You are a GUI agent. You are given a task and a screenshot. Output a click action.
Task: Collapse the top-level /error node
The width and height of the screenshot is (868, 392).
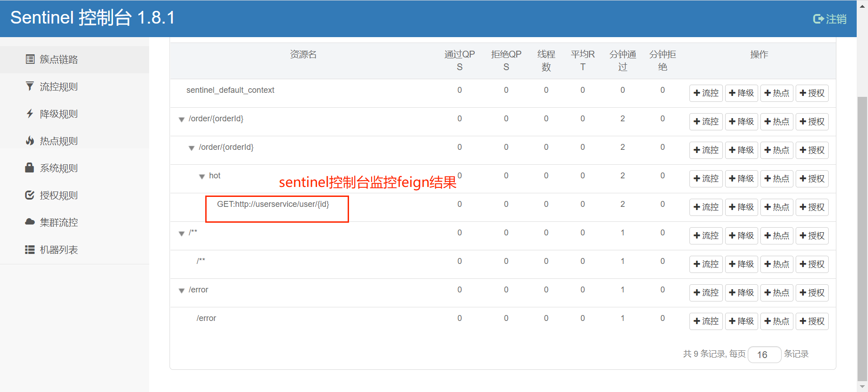[x=182, y=291]
